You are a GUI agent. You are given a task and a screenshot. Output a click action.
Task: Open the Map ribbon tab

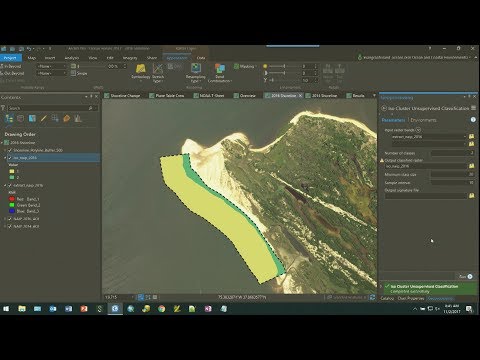click(32, 58)
